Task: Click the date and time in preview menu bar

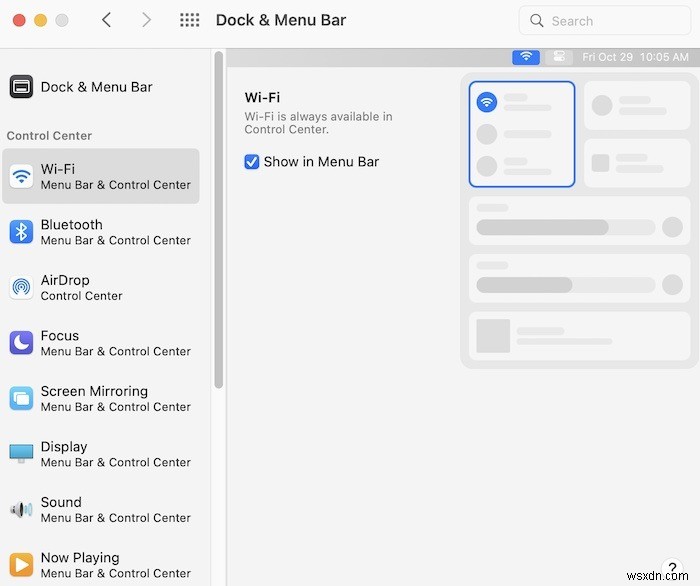Action: click(x=635, y=57)
